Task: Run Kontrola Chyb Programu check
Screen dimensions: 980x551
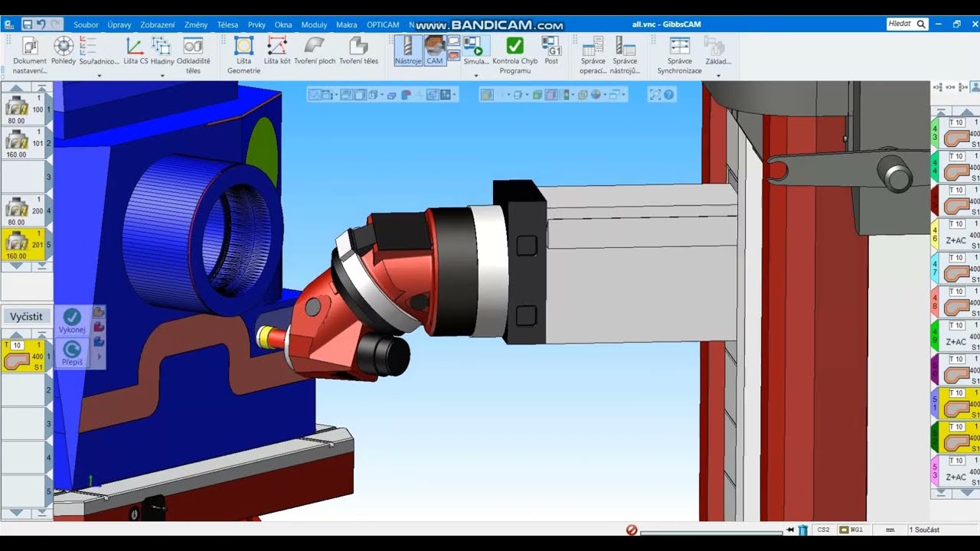Action: point(515,54)
